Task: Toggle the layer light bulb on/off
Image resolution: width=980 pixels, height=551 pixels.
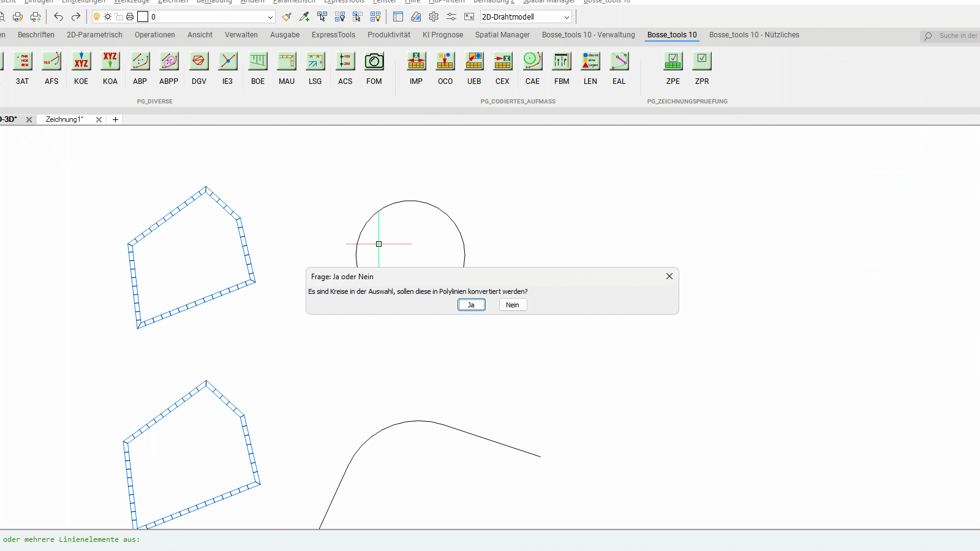Action: point(97,17)
